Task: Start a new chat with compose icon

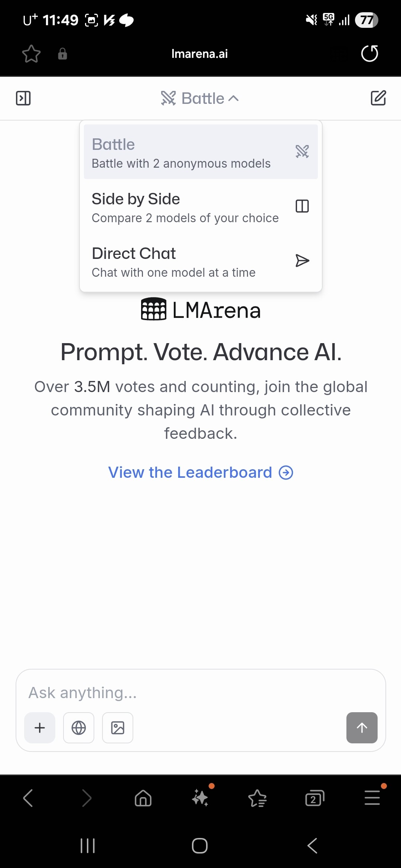Action: click(x=378, y=98)
